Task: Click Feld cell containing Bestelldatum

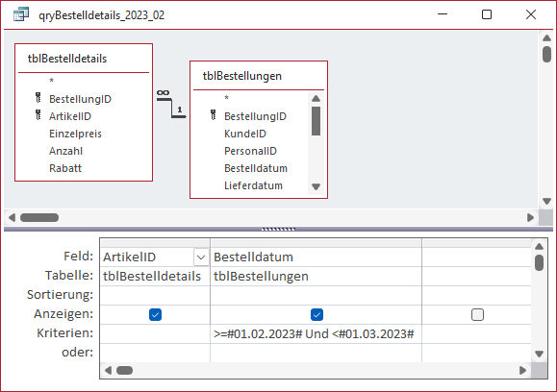Action: [316, 257]
